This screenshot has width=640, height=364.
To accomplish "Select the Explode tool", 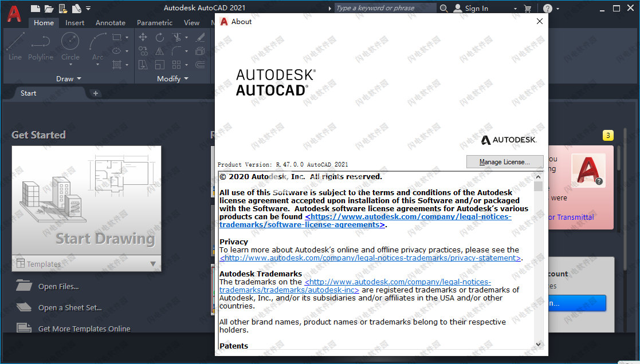I will point(200,51).
